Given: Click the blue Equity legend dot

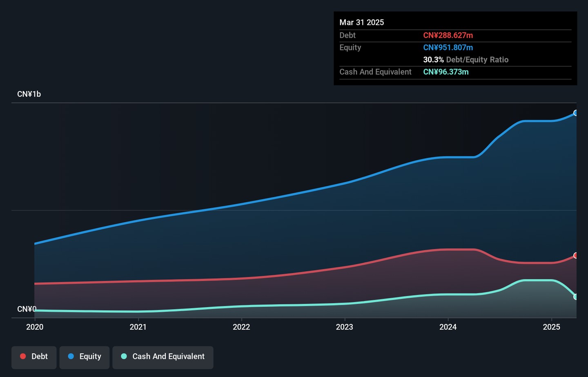Looking at the screenshot, I should 71,356.
